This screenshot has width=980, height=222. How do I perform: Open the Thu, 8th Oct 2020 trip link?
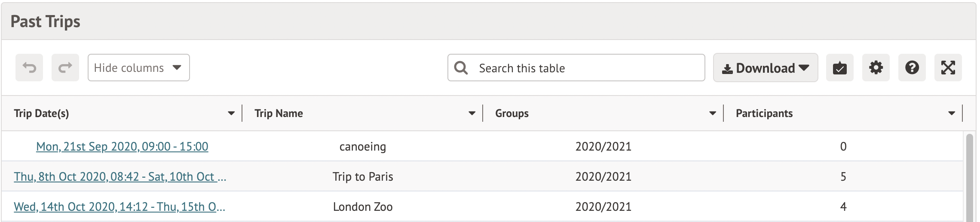pos(119,177)
